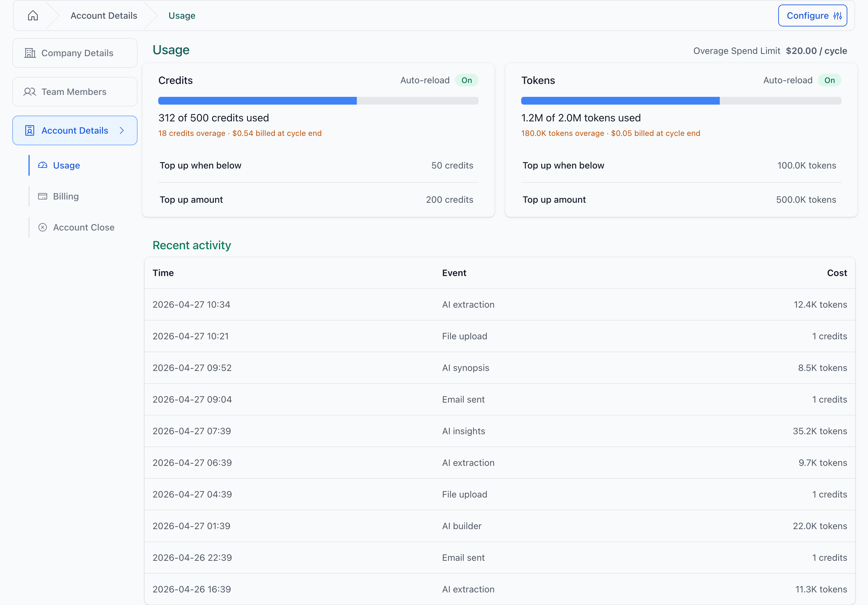Viewport: 868px width, 605px height.
Task: Click the sliders icon in Configure button
Action: (x=837, y=15)
